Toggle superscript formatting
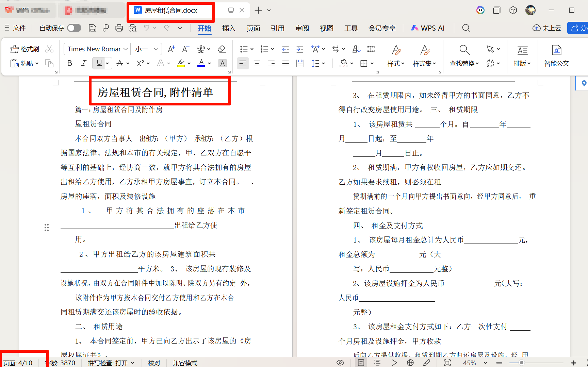 pyautogui.click(x=140, y=63)
